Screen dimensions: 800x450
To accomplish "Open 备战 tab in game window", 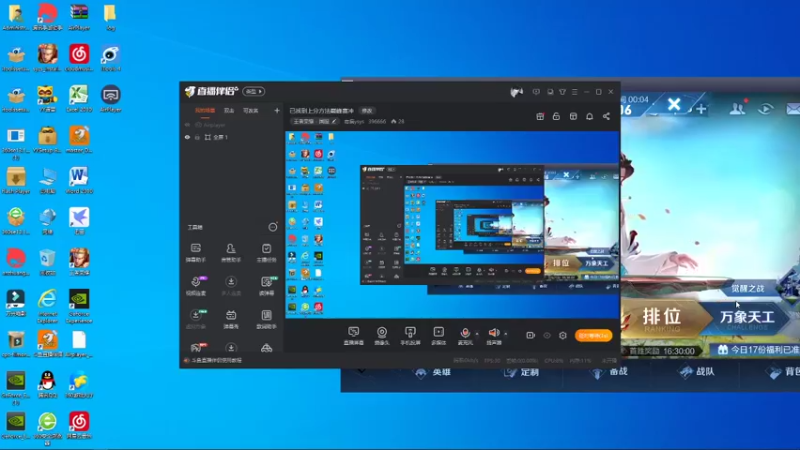I will point(610,372).
